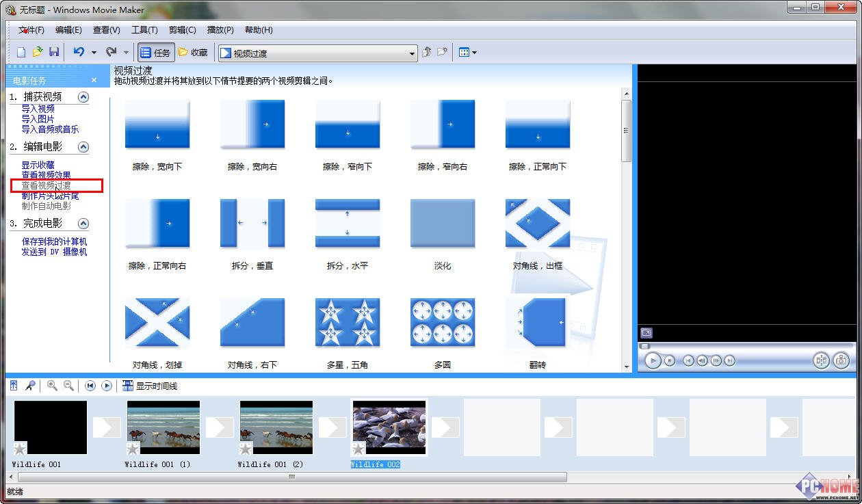
Task: Click the split clip icon in preview controls
Action: click(x=821, y=360)
